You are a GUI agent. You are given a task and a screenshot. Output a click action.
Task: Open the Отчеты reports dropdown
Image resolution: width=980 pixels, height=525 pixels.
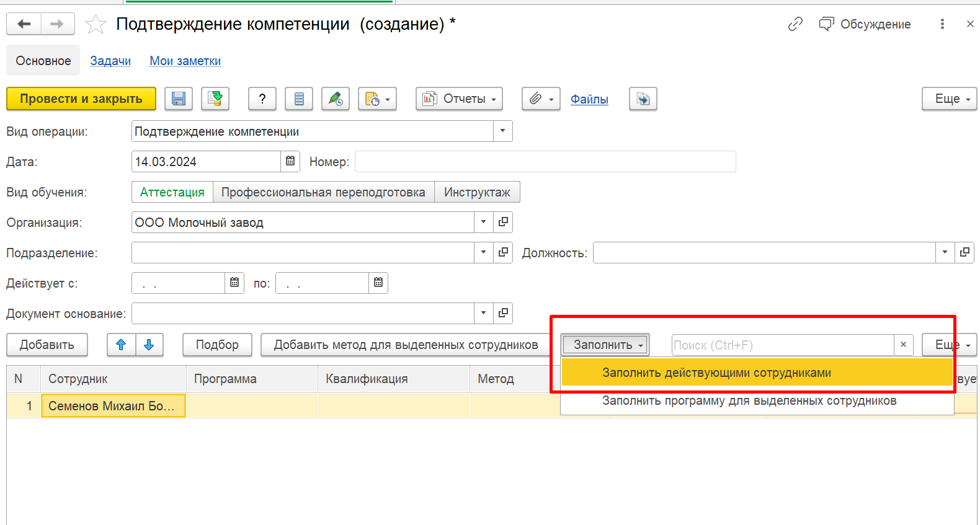(x=459, y=99)
